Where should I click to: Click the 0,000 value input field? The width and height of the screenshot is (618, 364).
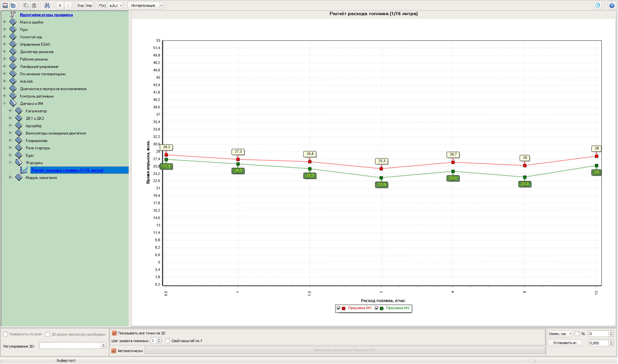[599, 343]
